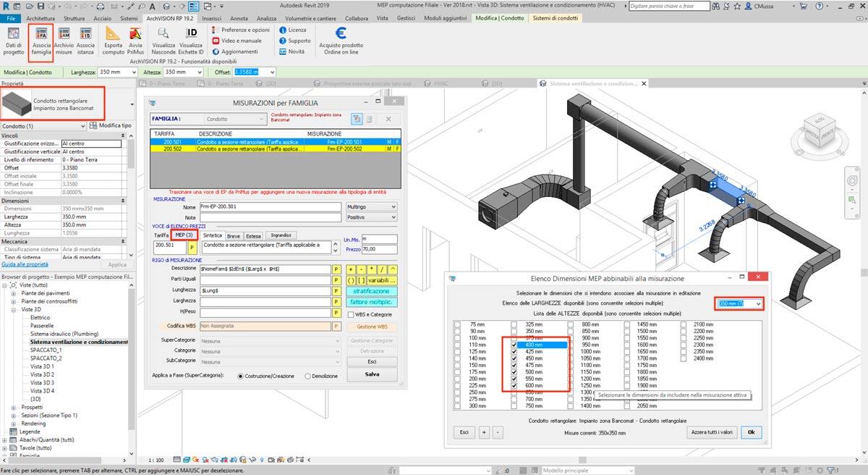This screenshot has height=475, width=868.
Task: Open Video e manuale
Action: [x=237, y=41]
